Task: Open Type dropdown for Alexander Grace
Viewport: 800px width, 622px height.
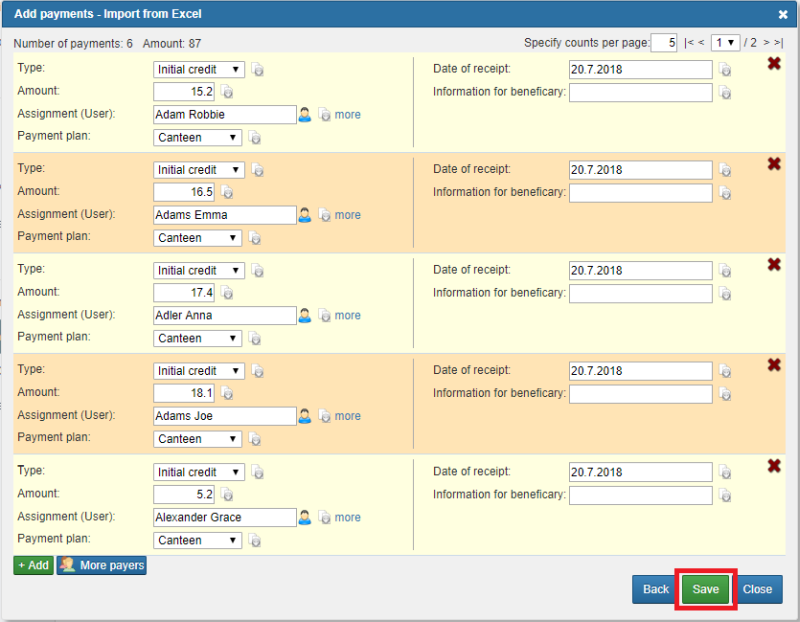Action: pyautogui.click(x=198, y=472)
